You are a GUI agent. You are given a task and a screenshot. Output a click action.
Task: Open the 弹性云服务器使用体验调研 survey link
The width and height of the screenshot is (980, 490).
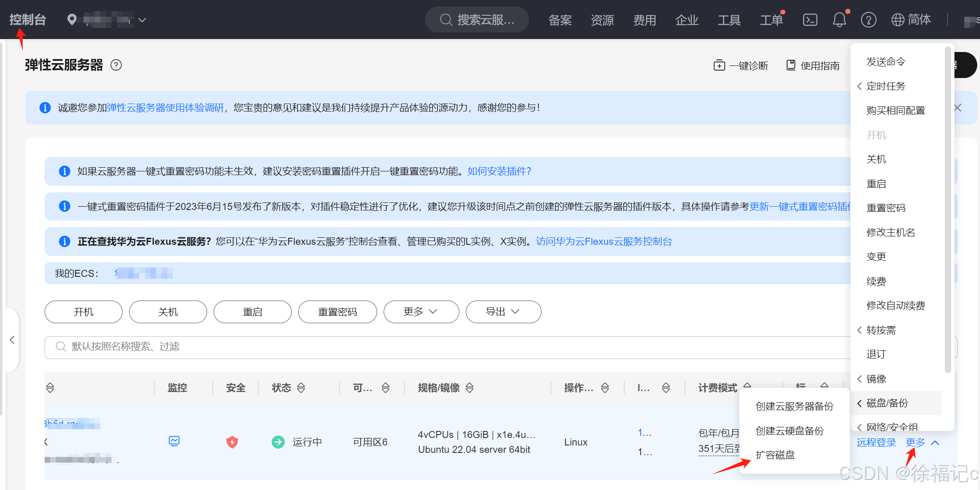165,108
